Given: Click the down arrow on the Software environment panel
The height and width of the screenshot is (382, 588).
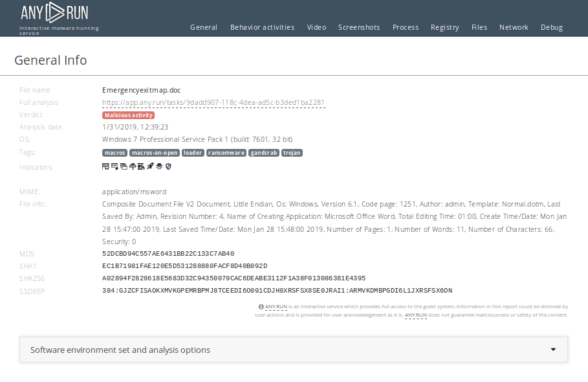Looking at the screenshot, I should point(553,349).
